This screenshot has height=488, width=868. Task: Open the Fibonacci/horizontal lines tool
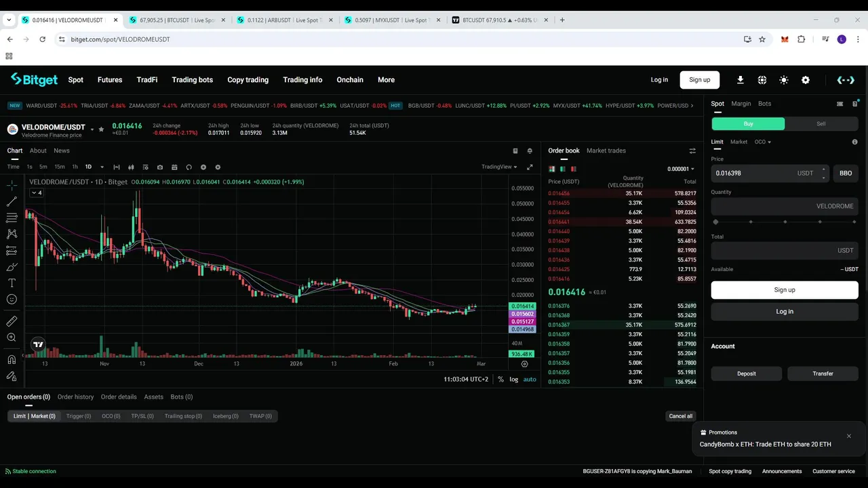(12, 218)
